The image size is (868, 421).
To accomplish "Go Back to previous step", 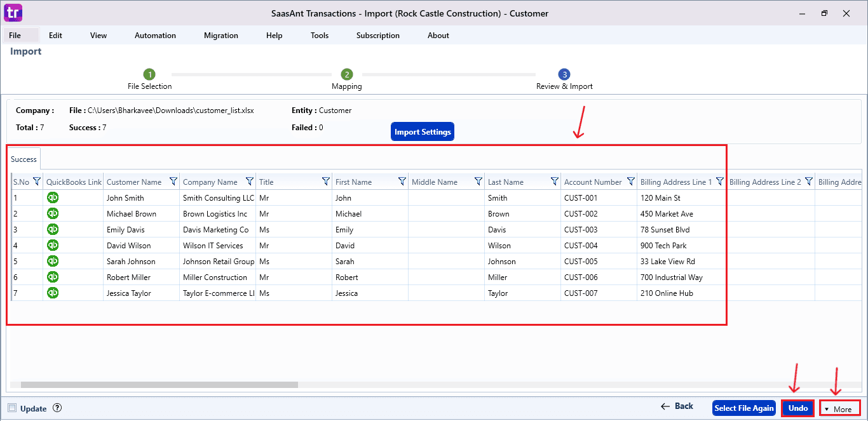I will click(x=677, y=406).
